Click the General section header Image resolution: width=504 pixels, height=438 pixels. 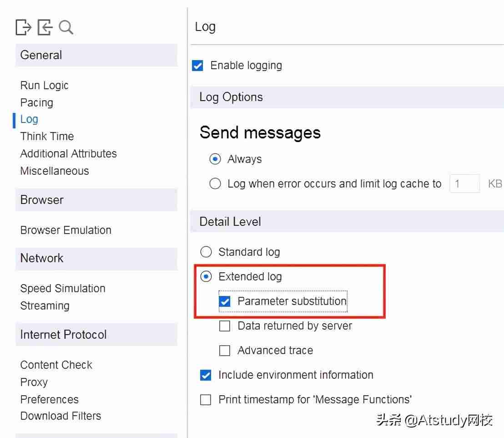point(96,56)
